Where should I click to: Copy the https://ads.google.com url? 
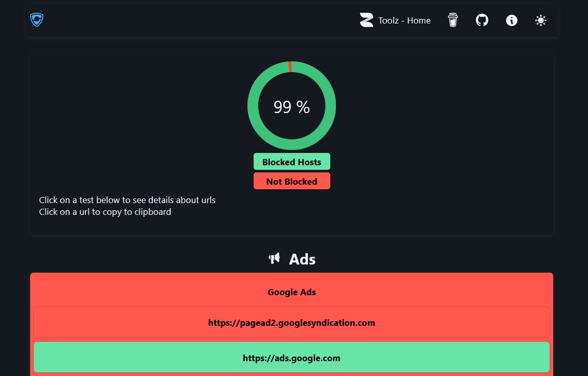click(292, 358)
